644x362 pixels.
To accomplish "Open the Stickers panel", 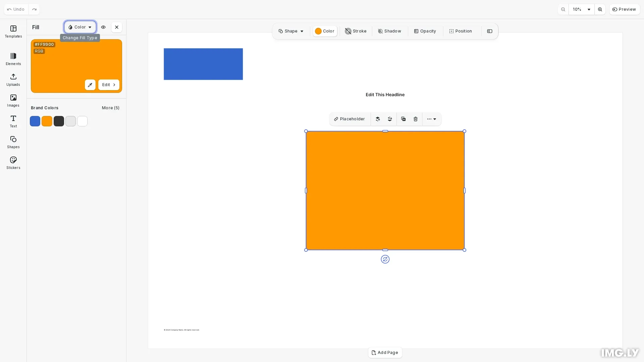I will (13, 163).
